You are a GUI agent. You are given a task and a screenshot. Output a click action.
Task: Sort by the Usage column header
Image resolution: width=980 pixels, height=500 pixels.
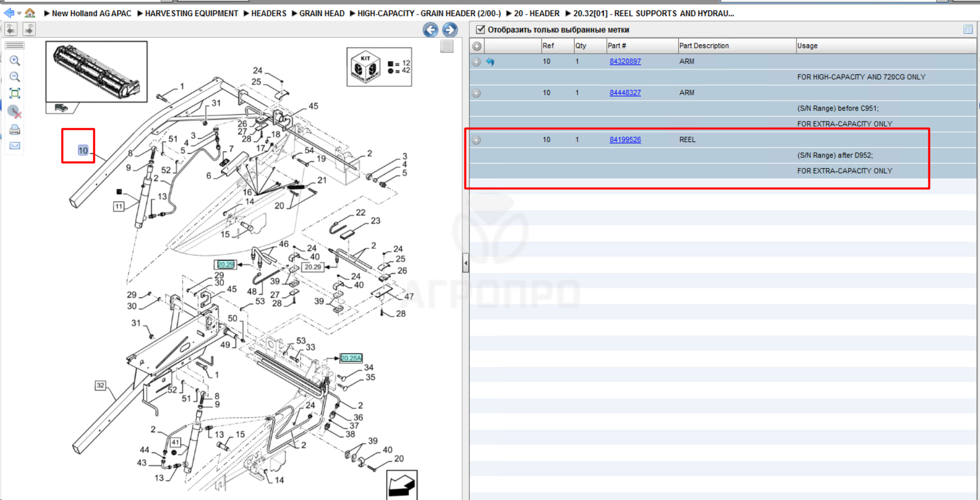coord(886,46)
